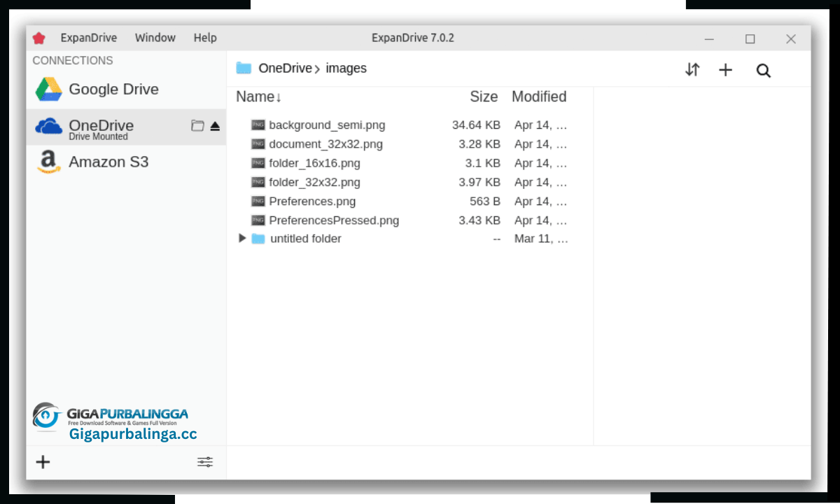The width and height of the screenshot is (840, 504).
Task: Select the untitled folder row
Action: pos(410,239)
